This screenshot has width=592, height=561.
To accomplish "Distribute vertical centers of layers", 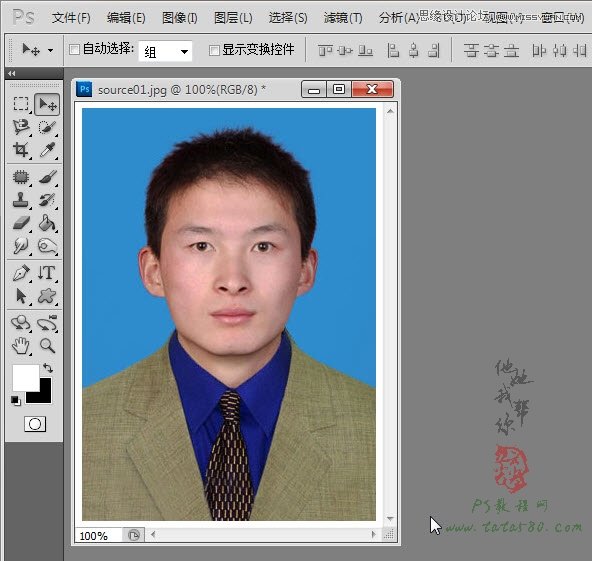I will (491, 50).
